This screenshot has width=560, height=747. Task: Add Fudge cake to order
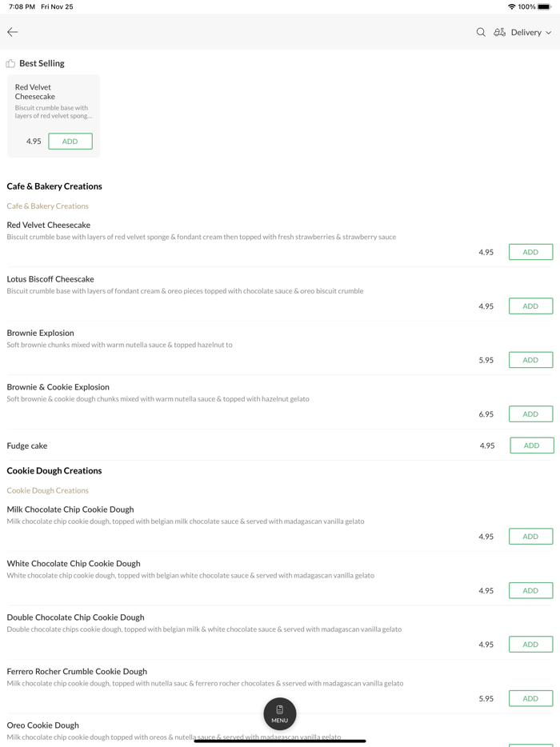tap(531, 445)
